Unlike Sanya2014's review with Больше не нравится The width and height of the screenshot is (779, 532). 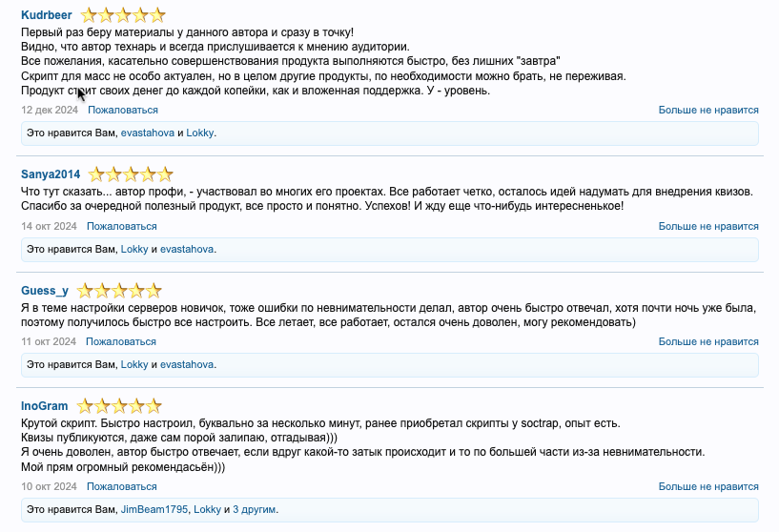708,226
